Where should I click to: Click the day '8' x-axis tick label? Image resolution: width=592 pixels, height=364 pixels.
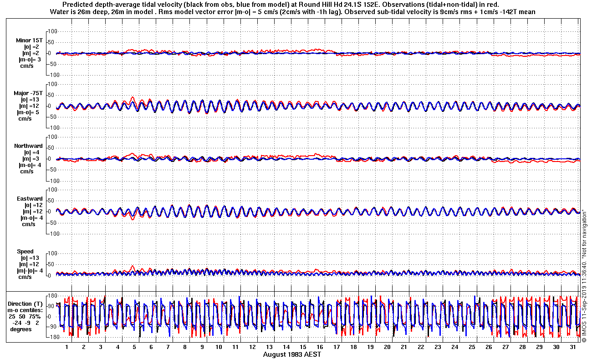tap(185, 347)
